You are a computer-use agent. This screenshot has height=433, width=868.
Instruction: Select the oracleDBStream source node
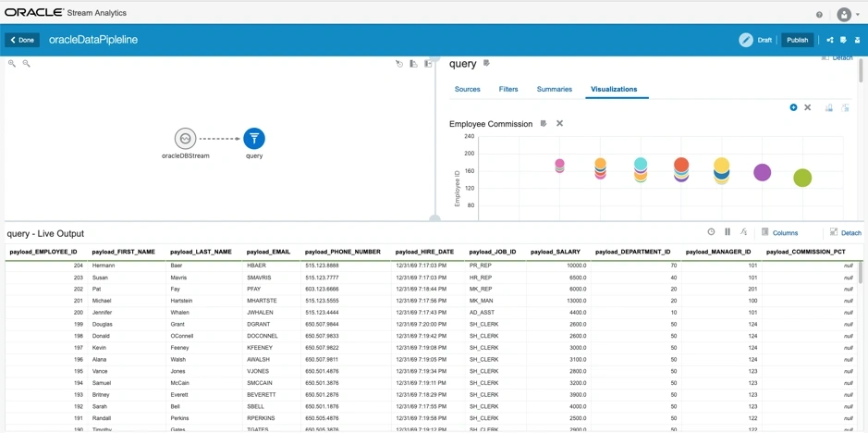(186, 139)
